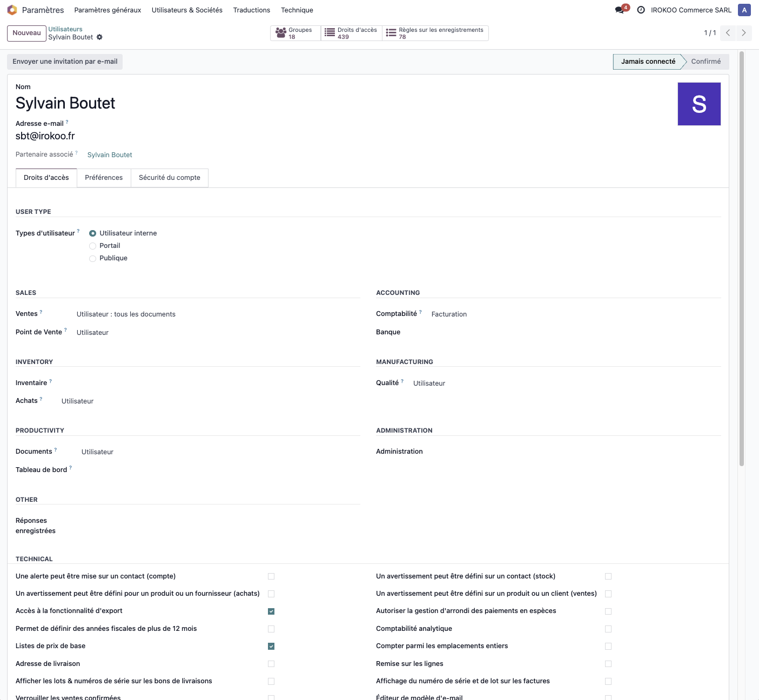The height and width of the screenshot is (700, 759).
Task: Open the messages chat bubble icon
Action: pyautogui.click(x=620, y=10)
